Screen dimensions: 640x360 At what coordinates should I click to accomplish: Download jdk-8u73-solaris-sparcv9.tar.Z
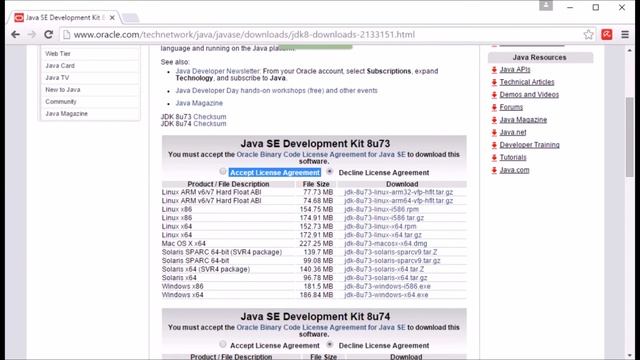point(391,252)
